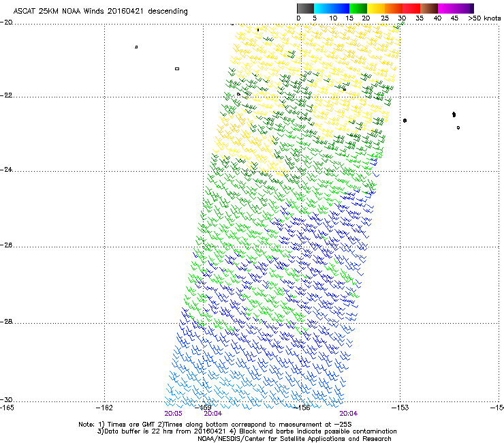
Task: Click the longitude label '-159'
Action: coord(203,408)
